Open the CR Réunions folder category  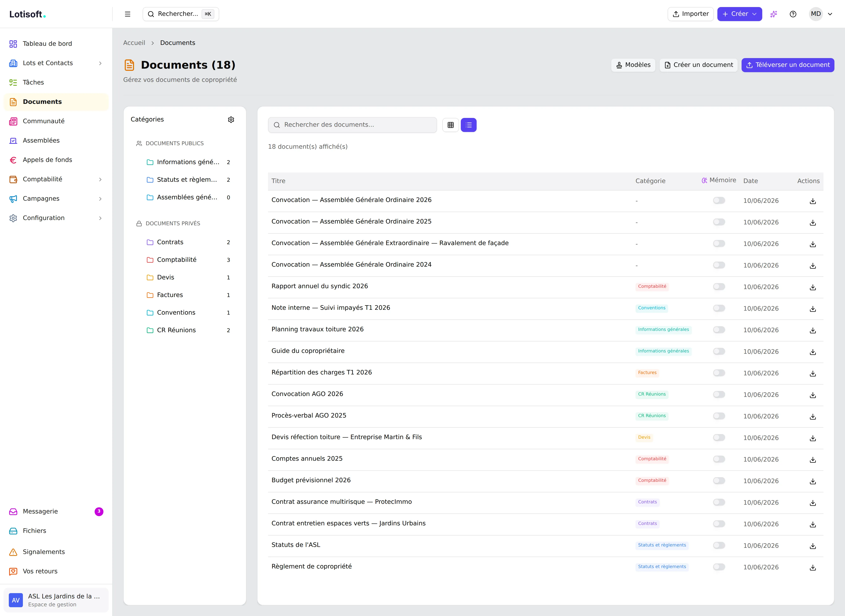188,330
